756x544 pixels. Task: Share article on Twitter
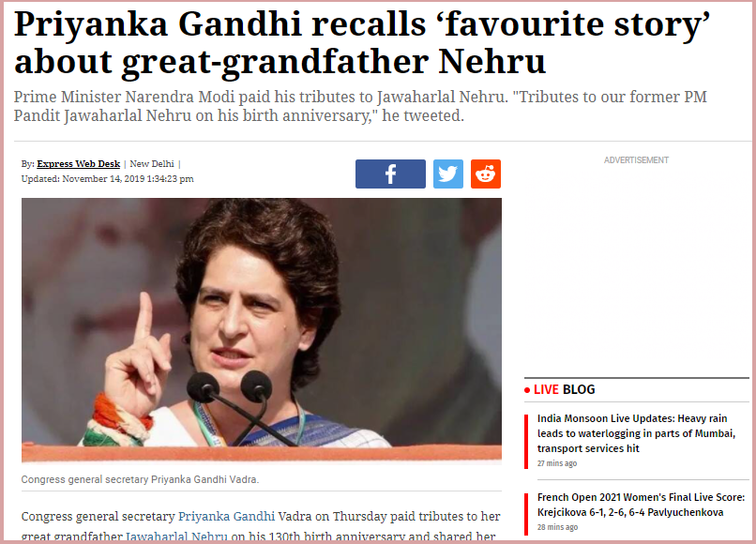448,174
